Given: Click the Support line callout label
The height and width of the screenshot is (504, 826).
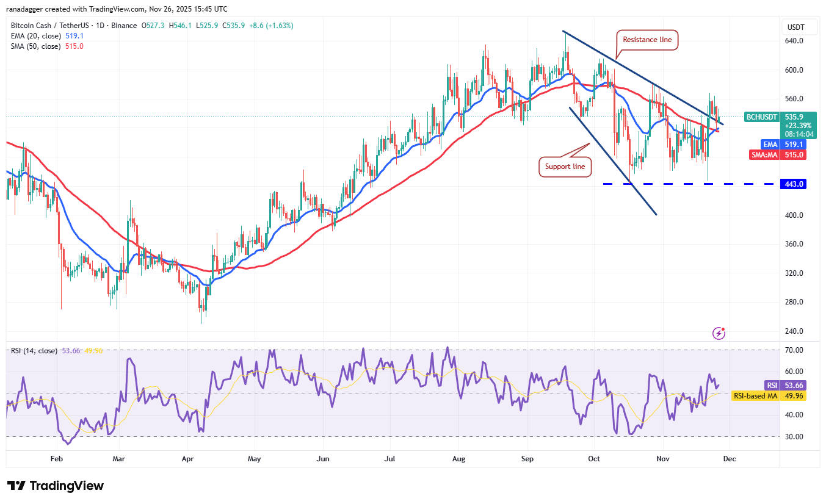Looking at the screenshot, I should pyautogui.click(x=565, y=167).
